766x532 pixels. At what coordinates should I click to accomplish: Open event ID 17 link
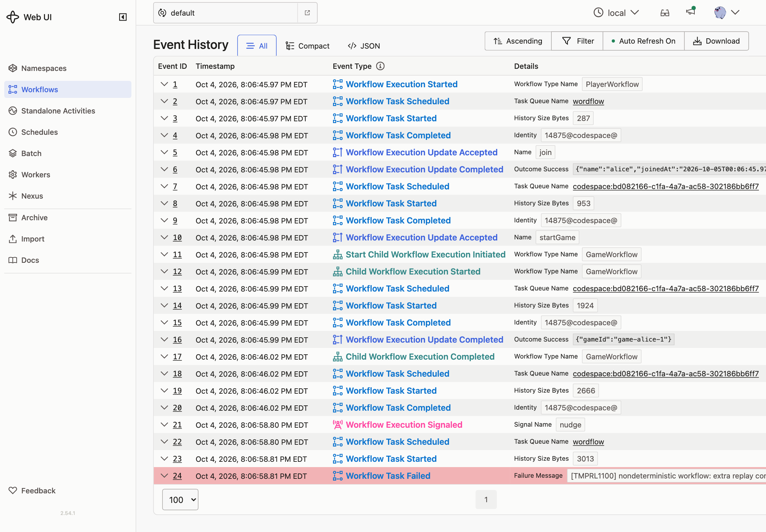click(x=177, y=357)
